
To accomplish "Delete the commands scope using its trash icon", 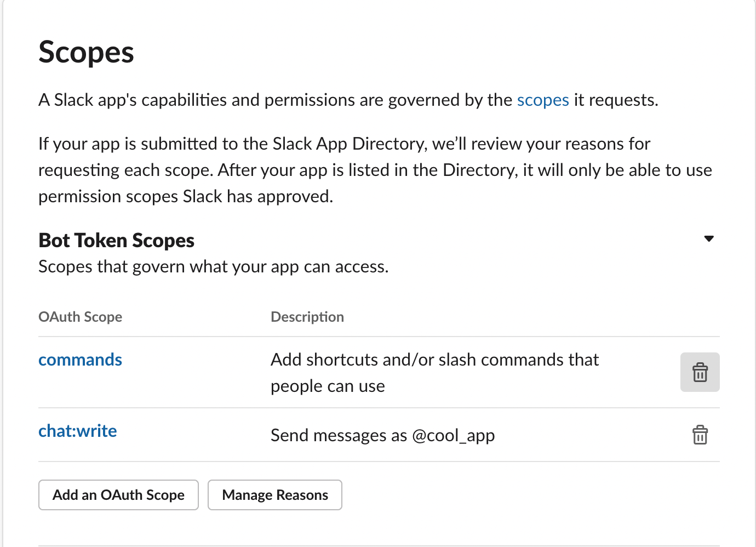I will 700,372.
